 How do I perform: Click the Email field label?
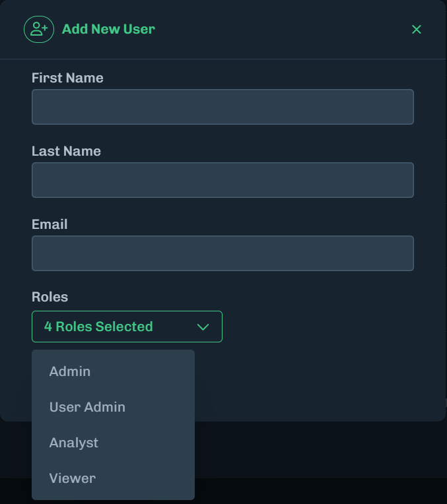pyautogui.click(x=50, y=224)
